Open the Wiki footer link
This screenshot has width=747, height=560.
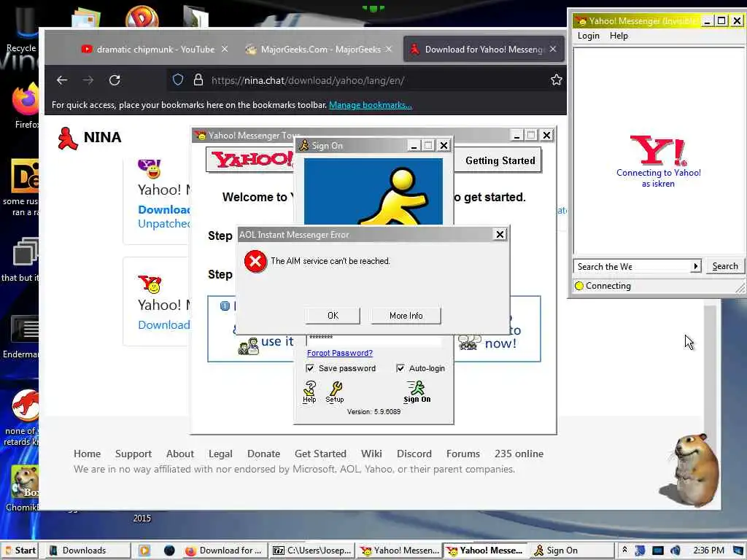point(371,454)
